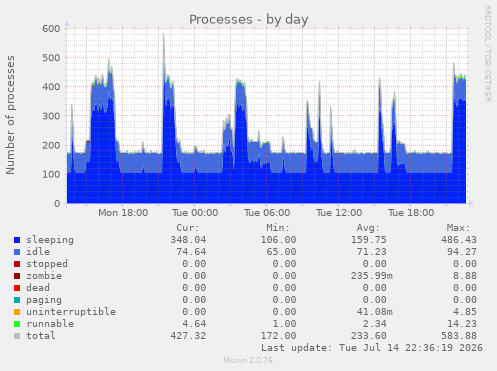
Task: Click the 'Last update' timestamp text
Action: point(372,348)
